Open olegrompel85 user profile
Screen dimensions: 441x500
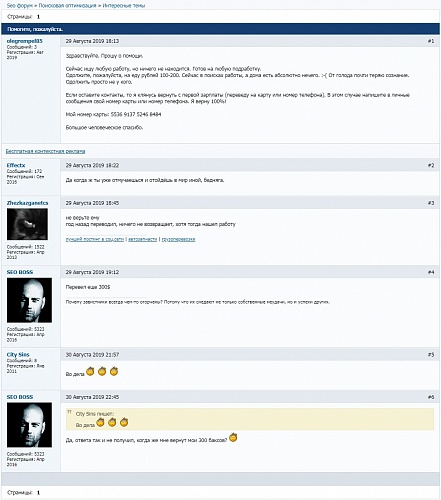click(25, 41)
